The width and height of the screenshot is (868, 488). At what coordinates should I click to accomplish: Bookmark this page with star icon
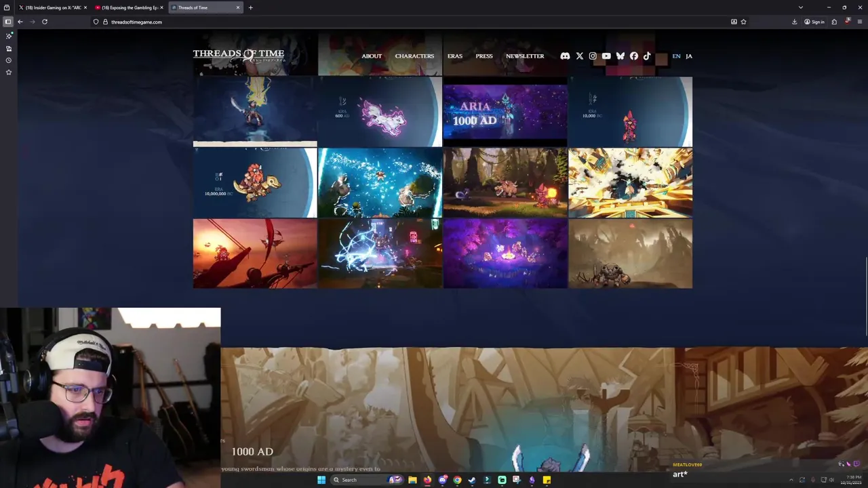743,22
